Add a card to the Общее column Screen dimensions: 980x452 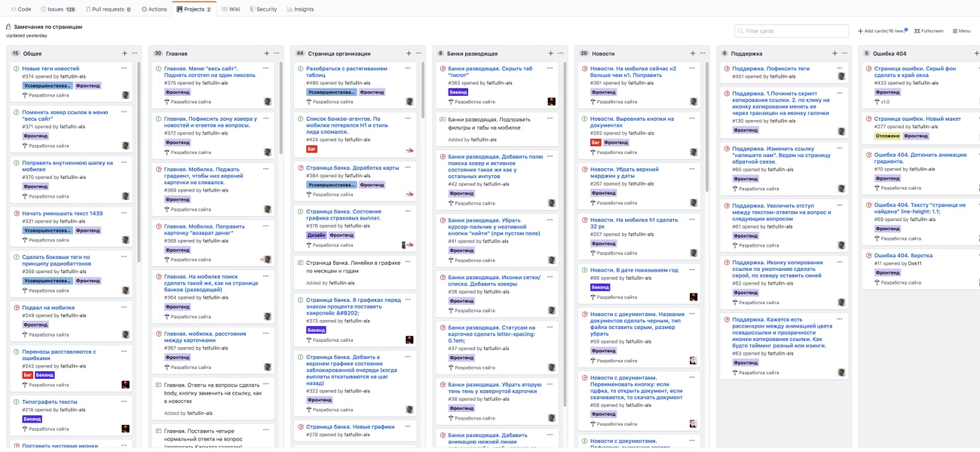pos(125,54)
